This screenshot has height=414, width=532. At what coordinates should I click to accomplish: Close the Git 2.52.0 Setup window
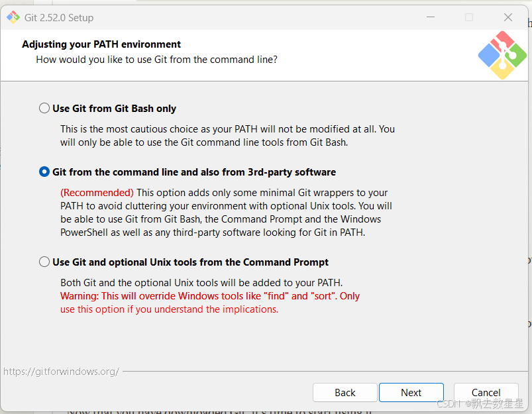pyautogui.click(x=508, y=17)
